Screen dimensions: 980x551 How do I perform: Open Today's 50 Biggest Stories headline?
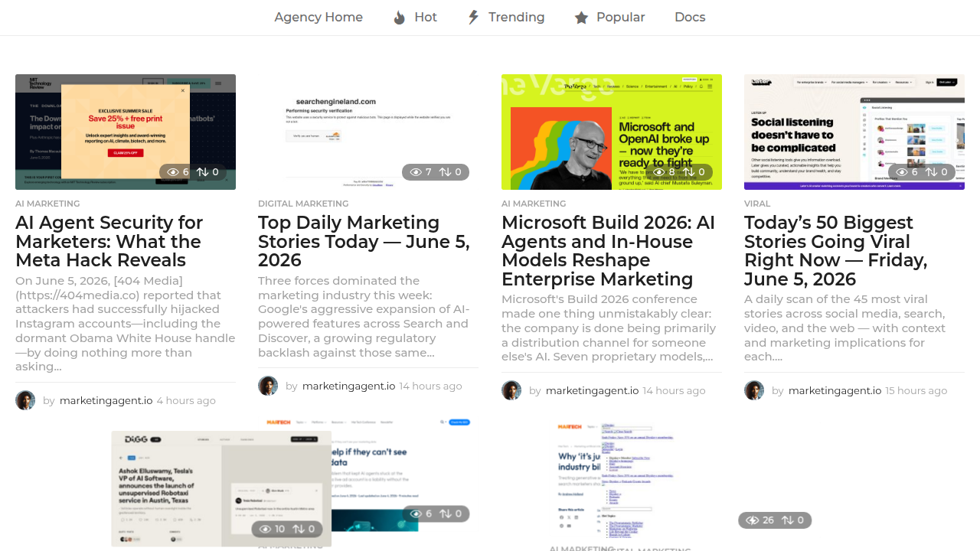[x=836, y=250]
